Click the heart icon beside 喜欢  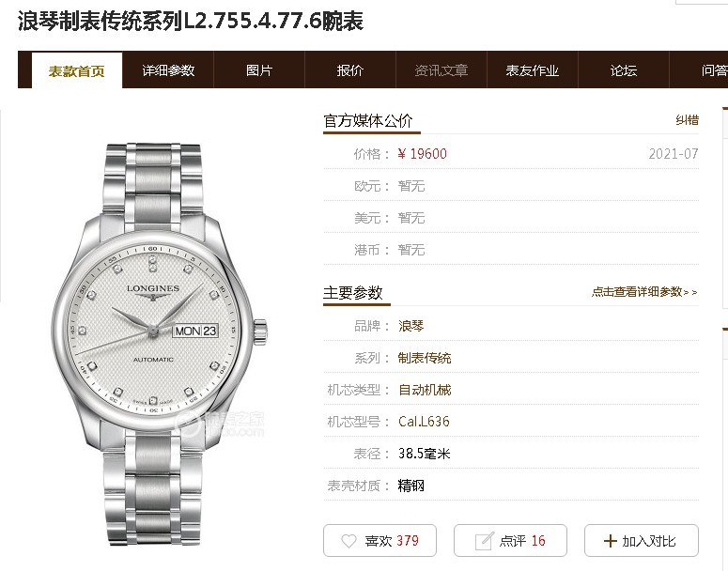pyautogui.click(x=349, y=541)
